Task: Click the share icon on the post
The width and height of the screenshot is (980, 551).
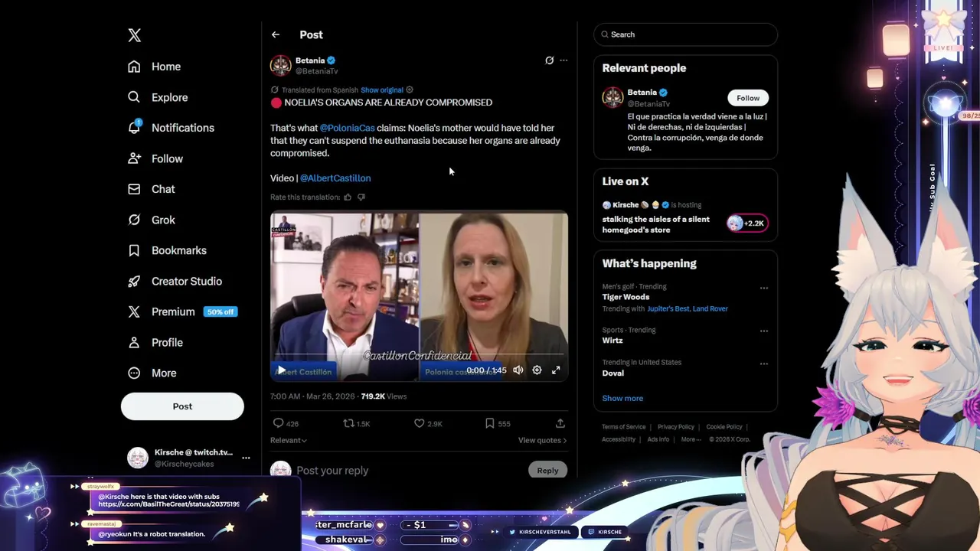Action: coord(560,423)
